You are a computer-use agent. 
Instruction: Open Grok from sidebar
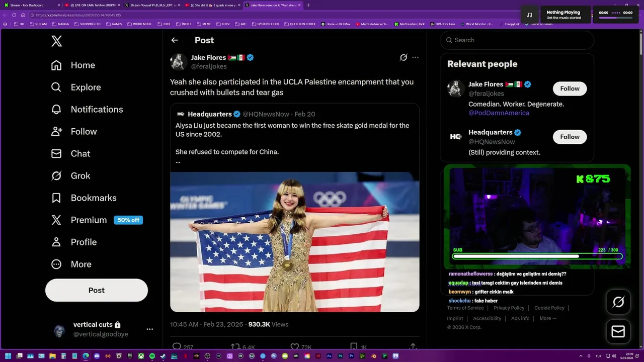(x=70, y=176)
